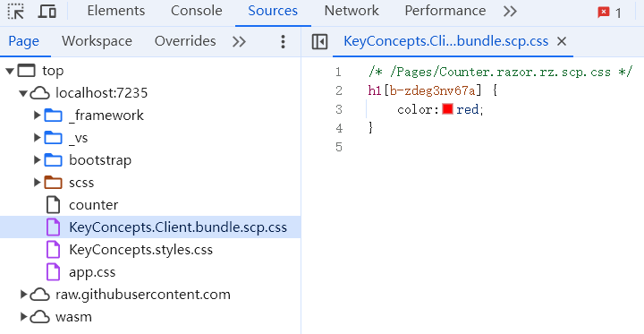Screen dimensions: 644x334
Task: Open the three-dot navigator options menu
Action: click(283, 41)
